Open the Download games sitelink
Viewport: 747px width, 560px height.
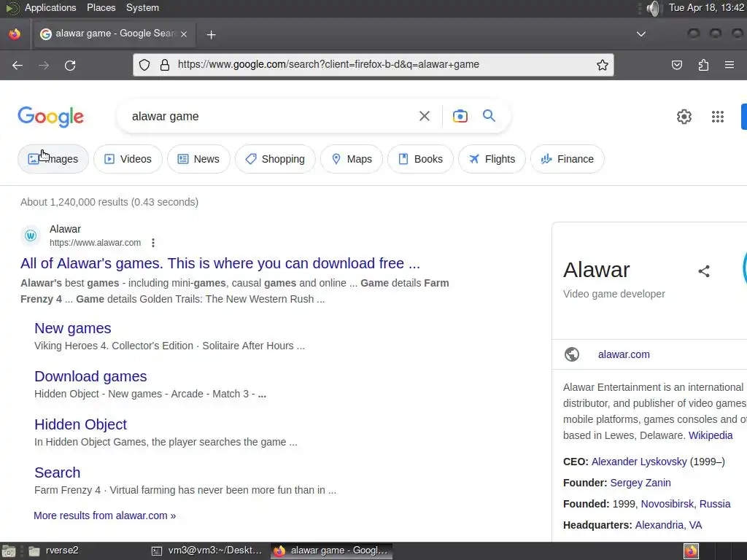pos(90,376)
